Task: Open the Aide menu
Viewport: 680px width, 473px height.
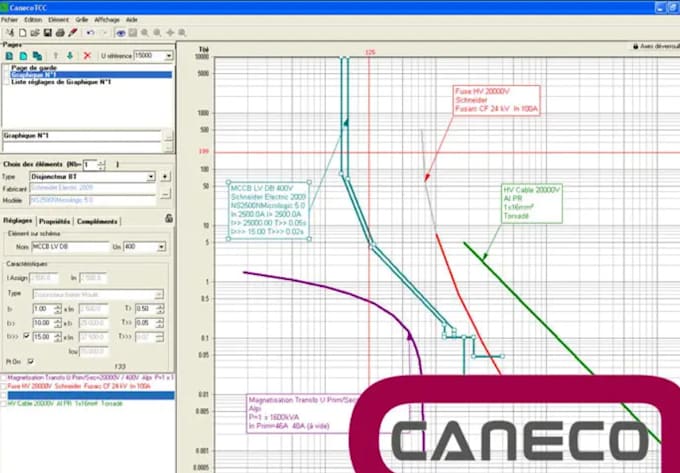Action: point(131,20)
